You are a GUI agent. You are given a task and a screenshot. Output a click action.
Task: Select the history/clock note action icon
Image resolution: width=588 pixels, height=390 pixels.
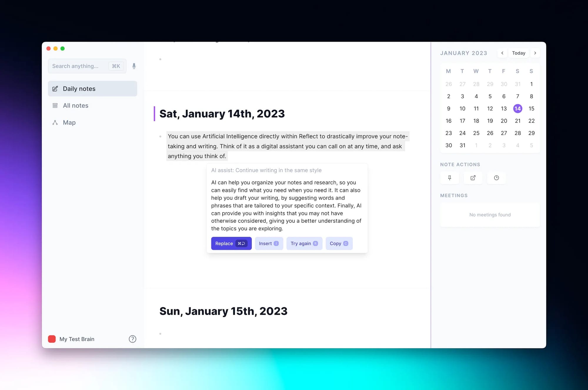496,178
